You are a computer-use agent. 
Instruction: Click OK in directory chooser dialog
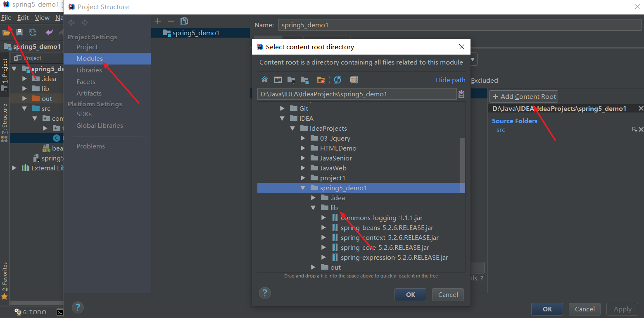tap(411, 294)
